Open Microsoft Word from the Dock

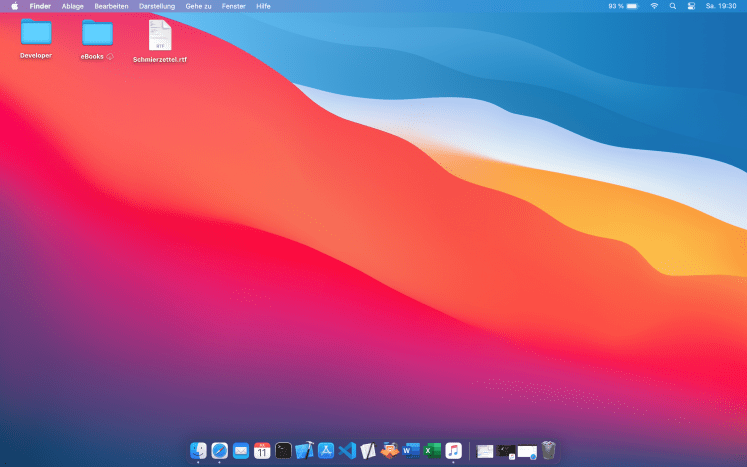point(411,451)
